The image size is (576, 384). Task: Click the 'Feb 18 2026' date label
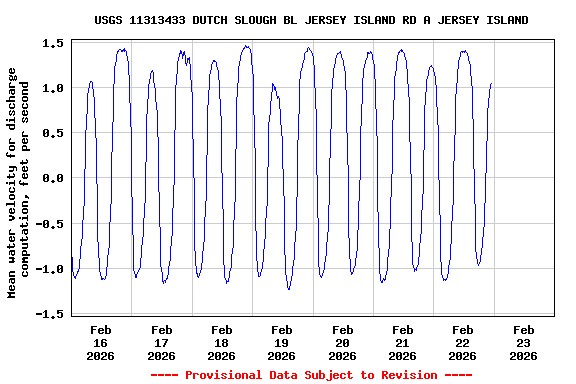[221, 343]
